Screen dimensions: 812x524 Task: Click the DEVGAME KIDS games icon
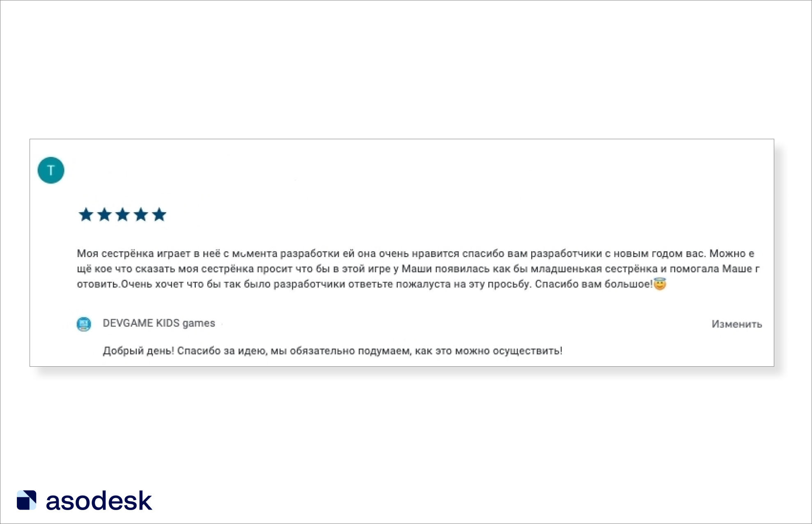(x=83, y=323)
